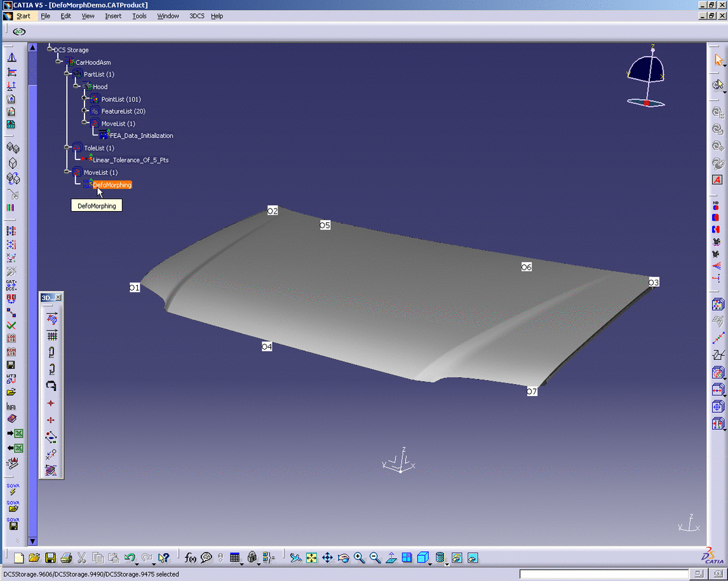Click the green checkmark validate icon
Viewport: 728px width, 581px height.
coord(11,325)
